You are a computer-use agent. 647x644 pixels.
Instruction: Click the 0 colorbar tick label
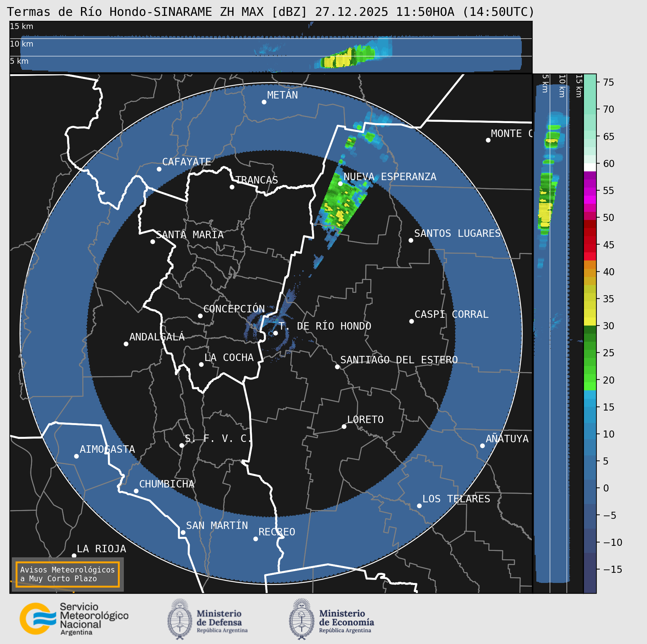pos(606,488)
